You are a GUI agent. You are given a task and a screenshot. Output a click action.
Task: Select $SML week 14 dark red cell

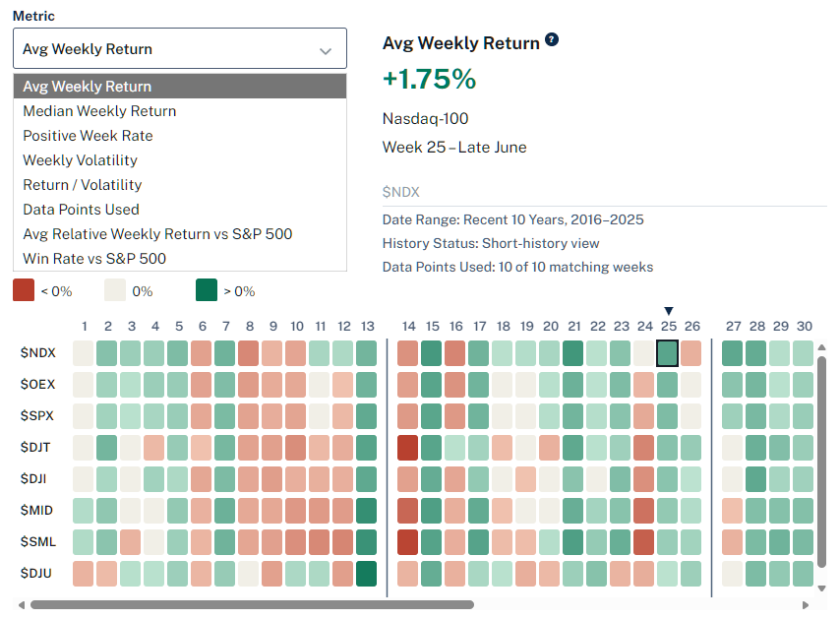[x=407, y=542]
